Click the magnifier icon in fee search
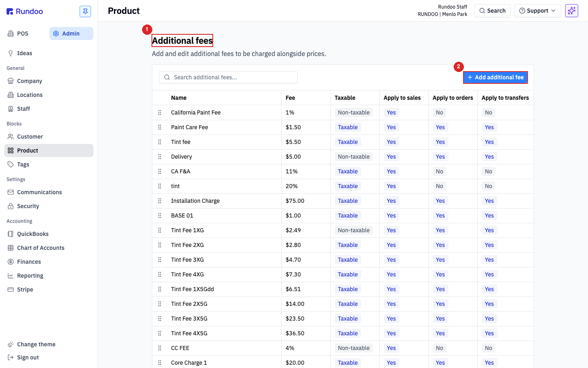This screenshot has height=368, width=588. pyautogui.click(x=167, y=77)
